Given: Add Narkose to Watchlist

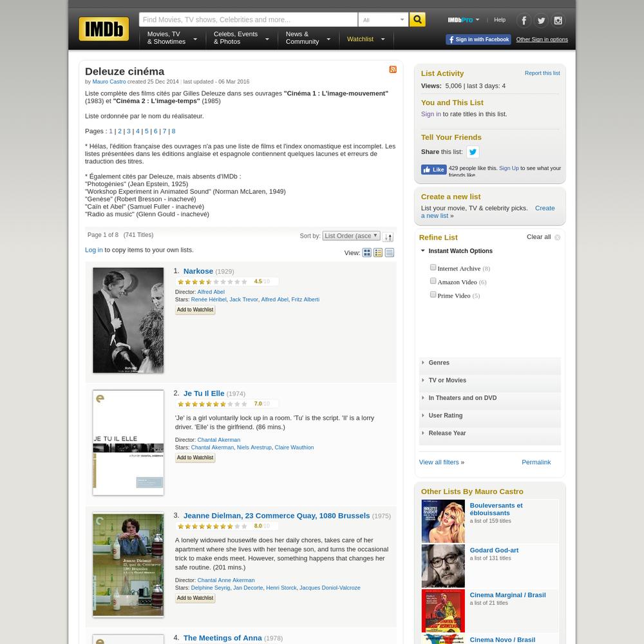Looking at the screenshot, I should click(195, 310).
